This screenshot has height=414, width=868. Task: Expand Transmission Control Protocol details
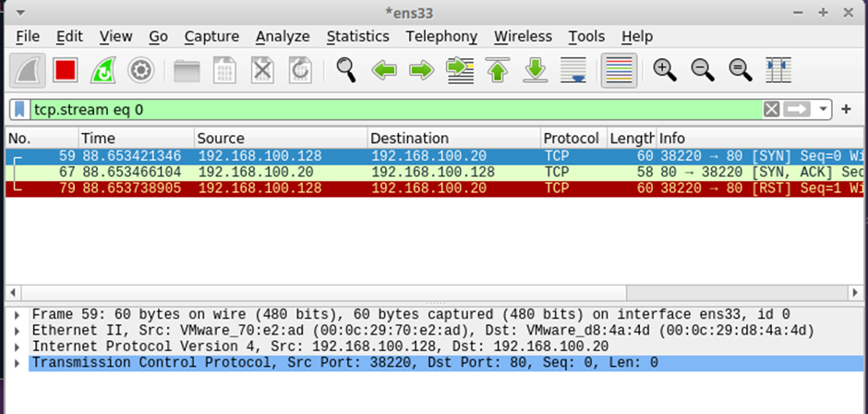tap(18, 363)
